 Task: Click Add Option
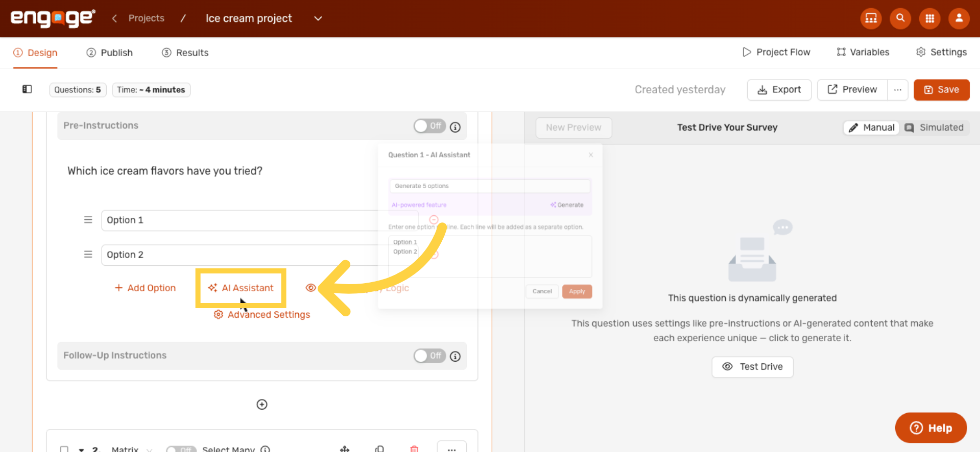(145, 288)
